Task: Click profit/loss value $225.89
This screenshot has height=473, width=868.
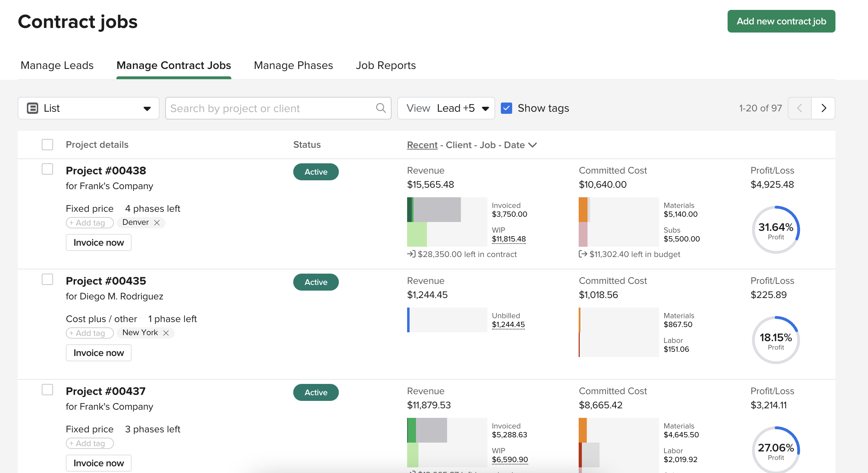Action: [x=769, y=295]
